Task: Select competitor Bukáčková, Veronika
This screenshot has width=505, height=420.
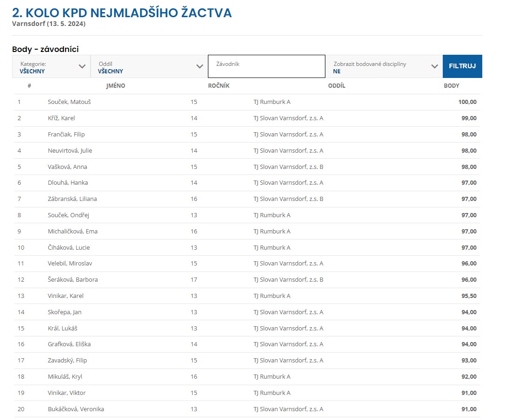Action: tap(76, 409)
